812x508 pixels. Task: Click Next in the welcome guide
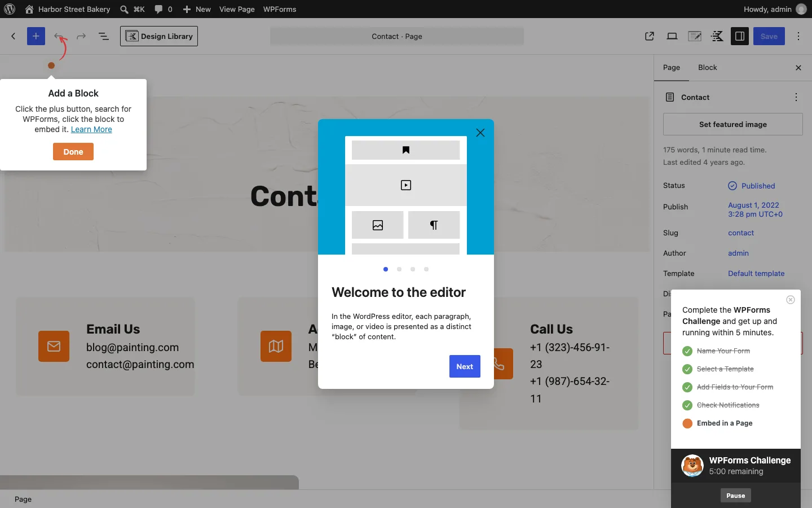[465, 366]
